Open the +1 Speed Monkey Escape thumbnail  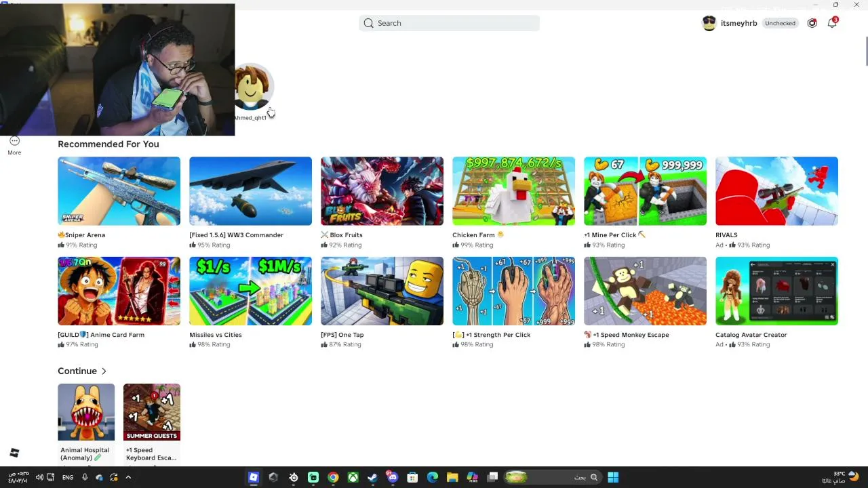click(645, 291)
